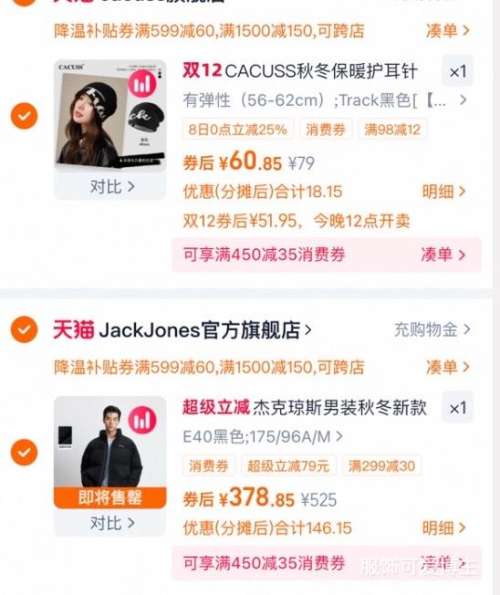Uncheck the CACUSS hat item checkbox

[24, 116]
